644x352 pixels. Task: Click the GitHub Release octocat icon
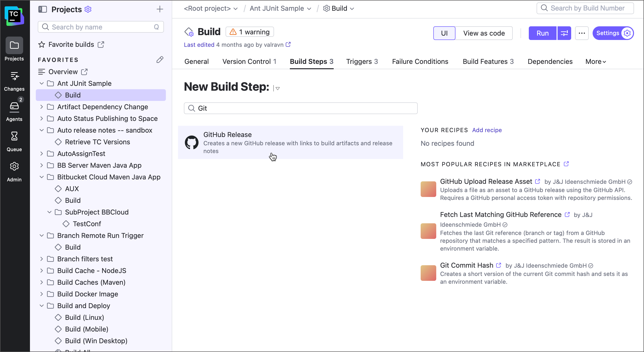coord(191,143)
